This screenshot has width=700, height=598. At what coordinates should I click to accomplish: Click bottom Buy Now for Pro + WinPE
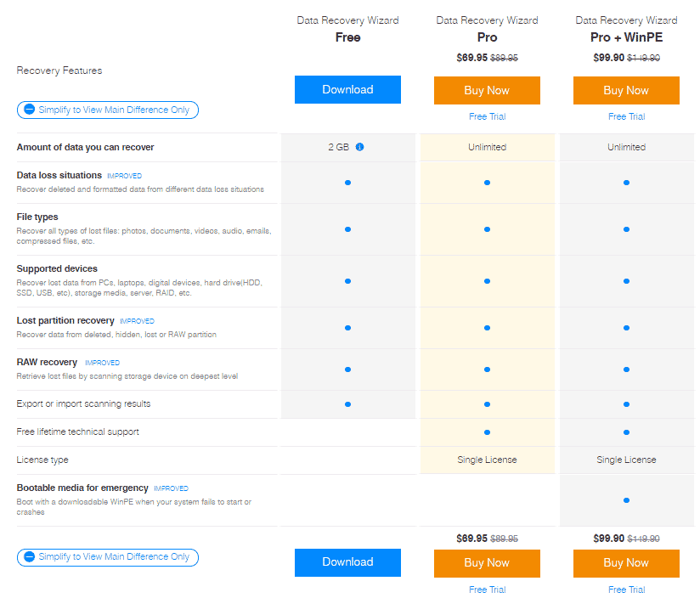[x=626, y=563]
